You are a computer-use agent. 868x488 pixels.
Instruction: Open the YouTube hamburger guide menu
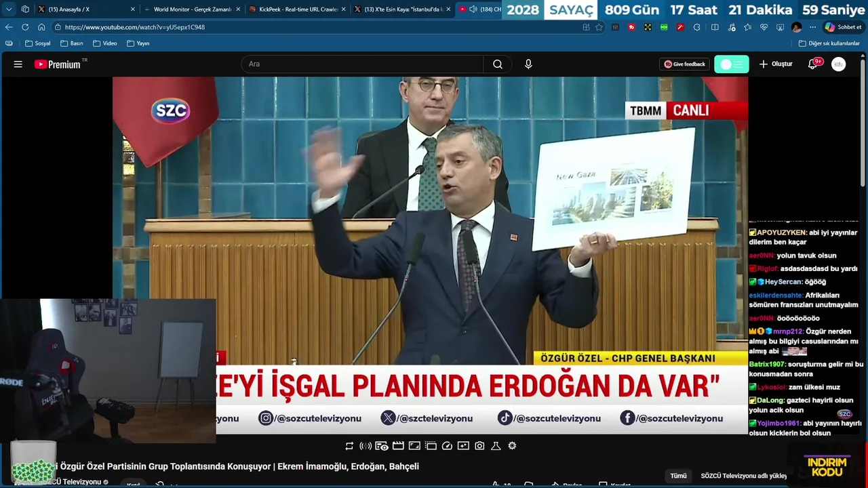[x=18, y=64]
